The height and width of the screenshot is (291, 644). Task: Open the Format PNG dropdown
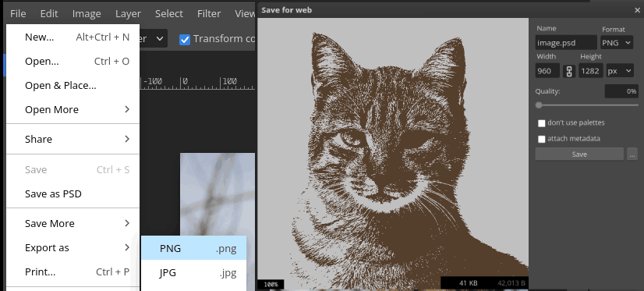click(617, 42)
